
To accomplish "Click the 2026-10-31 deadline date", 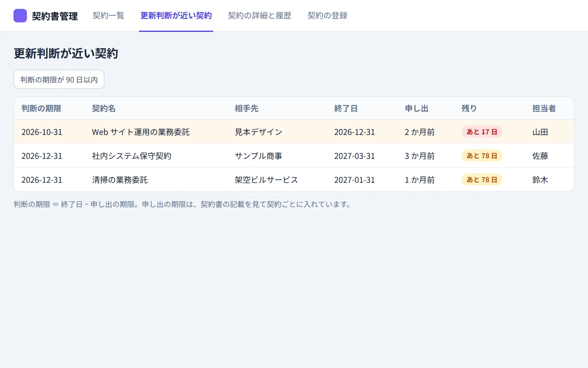I will tap(42, 132).
